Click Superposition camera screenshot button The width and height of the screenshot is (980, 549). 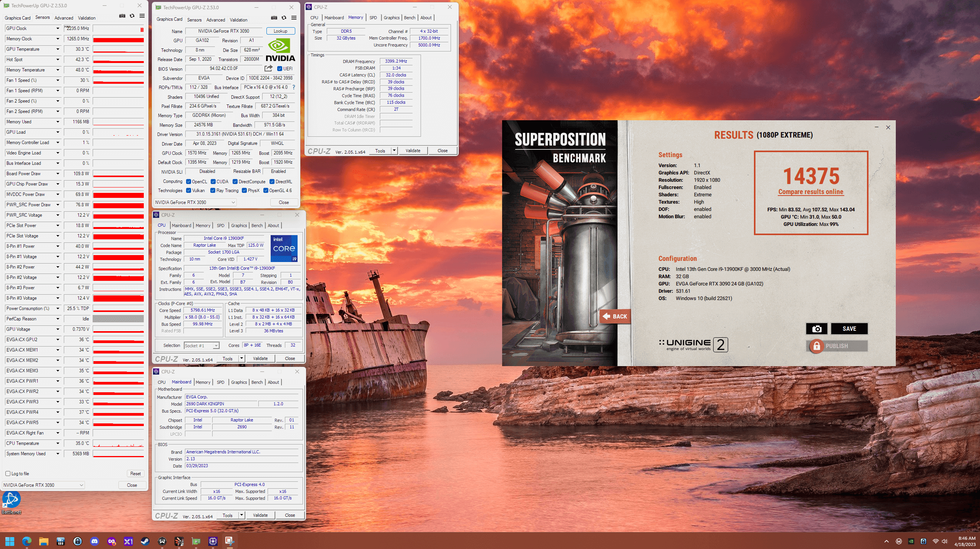[x=817, y=329]
